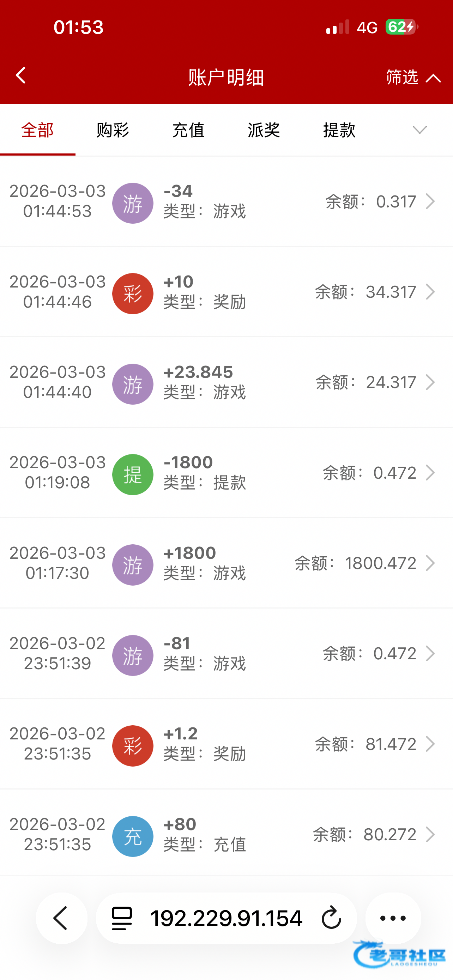Reload the page with the refresh icon
The height and width of the screenshot is (980, 453).
(331, 918)
